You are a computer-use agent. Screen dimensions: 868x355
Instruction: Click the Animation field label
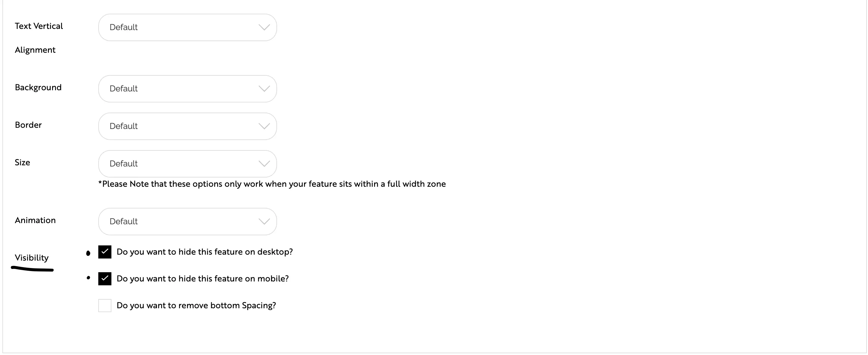pyautogui.click(x=35, y=220)
